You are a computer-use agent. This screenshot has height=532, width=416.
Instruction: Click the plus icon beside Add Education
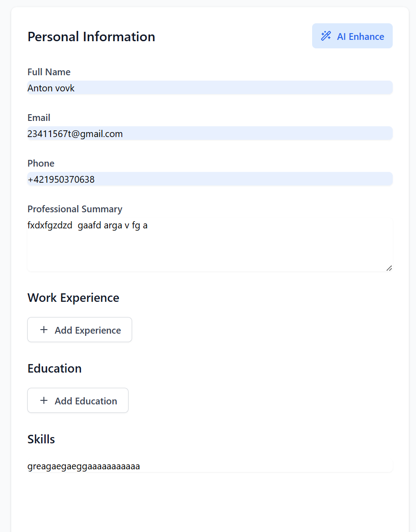click(x=44, y=401)
